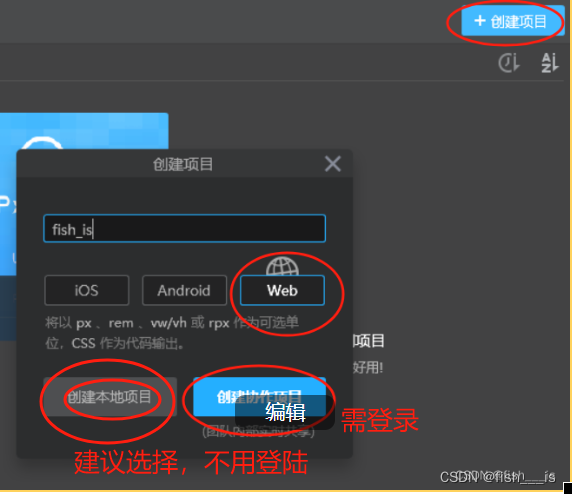Click the globe icon above Web
The height and width of the screenshot is (494, 572).
pyautogui.click(x=282, y=266)
